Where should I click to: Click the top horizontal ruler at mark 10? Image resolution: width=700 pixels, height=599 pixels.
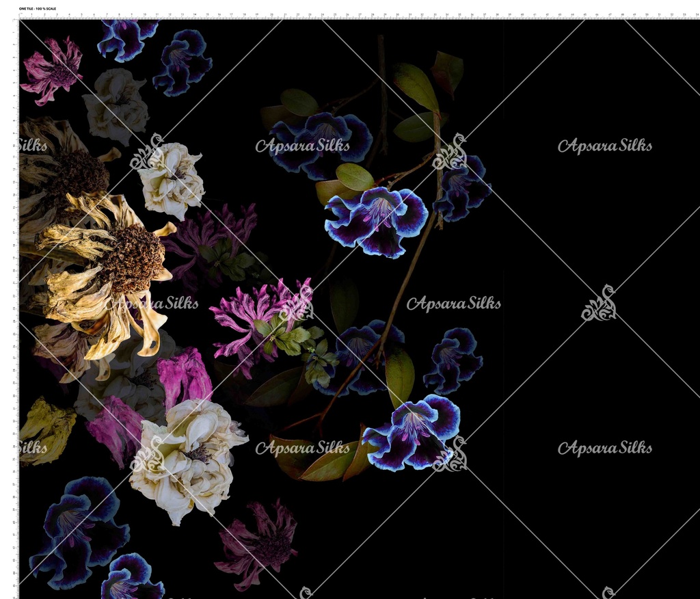click(144, 15)
